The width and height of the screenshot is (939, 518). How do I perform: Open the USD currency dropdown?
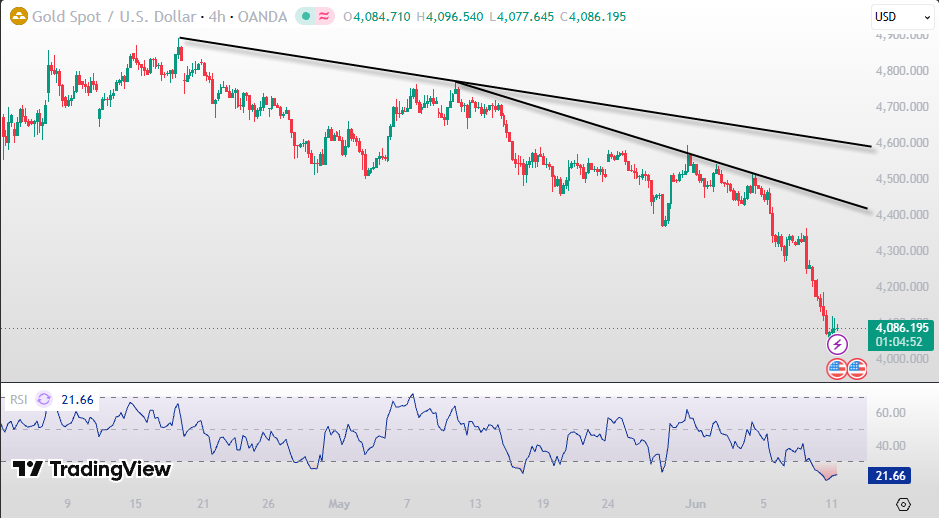902,17
